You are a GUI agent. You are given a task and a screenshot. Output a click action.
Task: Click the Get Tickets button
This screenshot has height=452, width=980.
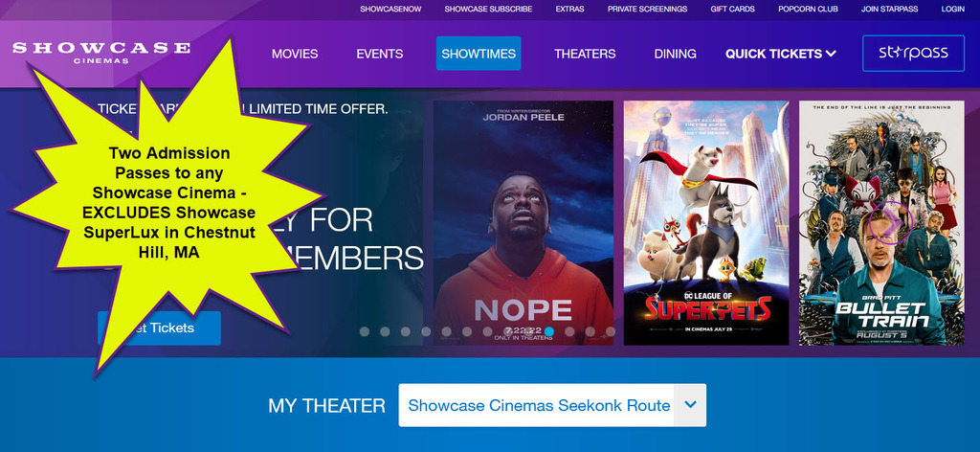click(x=160, y=328)
